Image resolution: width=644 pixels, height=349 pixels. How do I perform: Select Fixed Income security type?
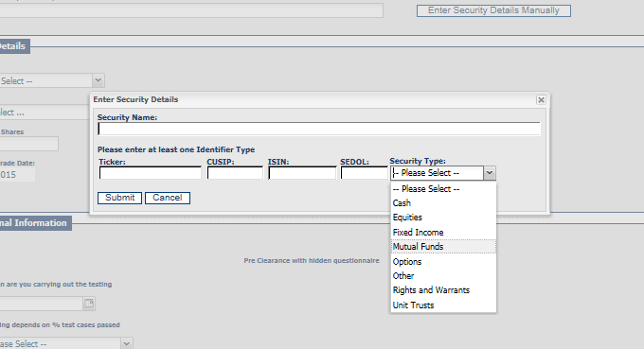(x=443, y=233)
